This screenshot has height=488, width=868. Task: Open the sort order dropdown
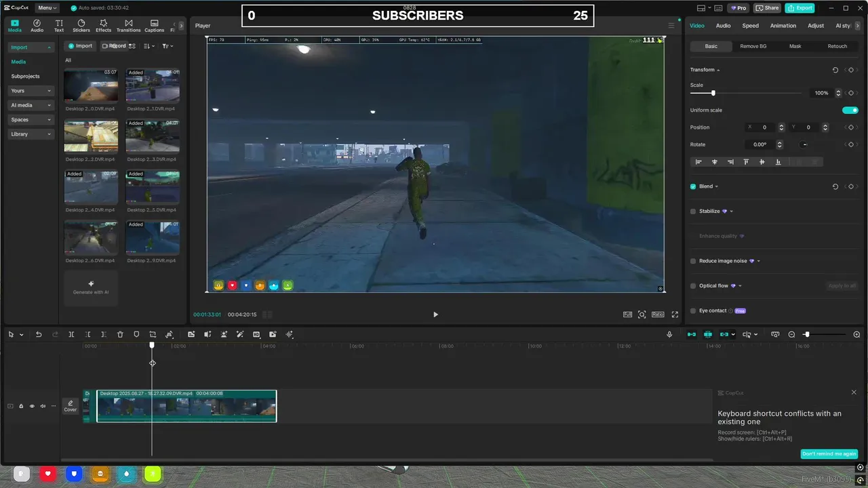coord(149,46)
